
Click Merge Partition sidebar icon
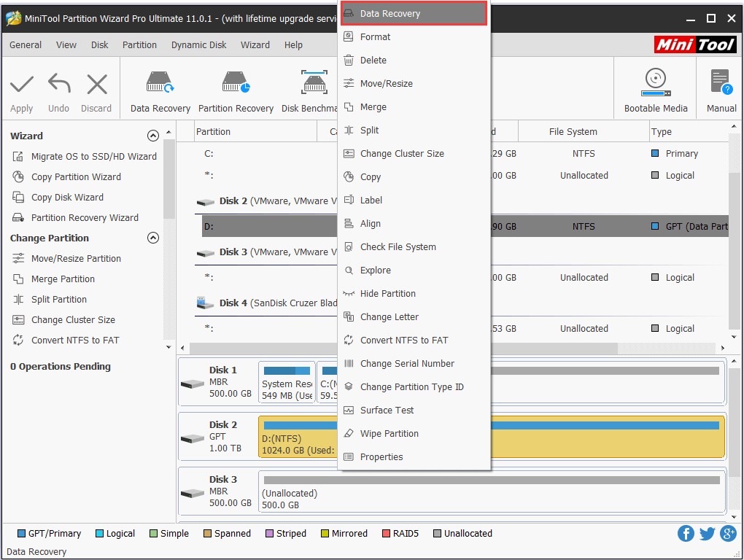[18, 279]
